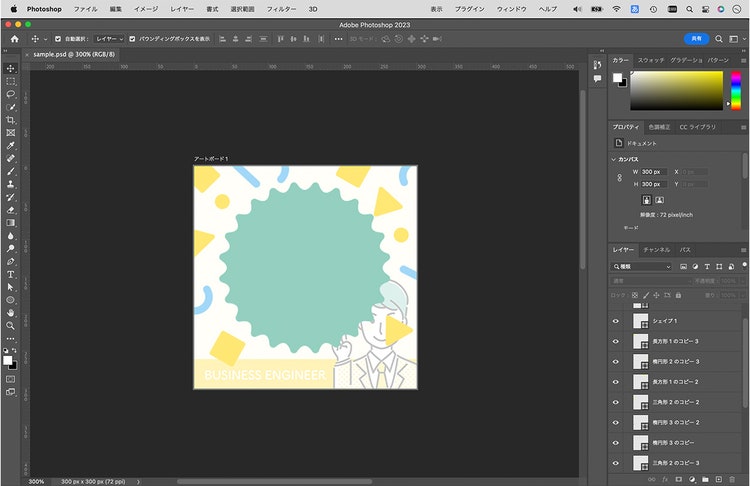750x486 pixels.
Task: Go to the Home screen icon
Action: click(x=15, y=39)
